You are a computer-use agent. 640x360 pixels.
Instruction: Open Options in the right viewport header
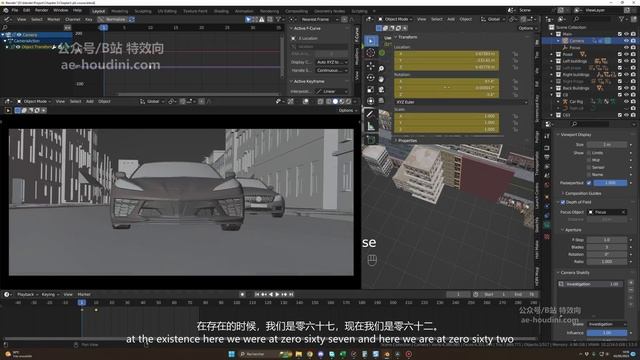[x=527, y=28]
